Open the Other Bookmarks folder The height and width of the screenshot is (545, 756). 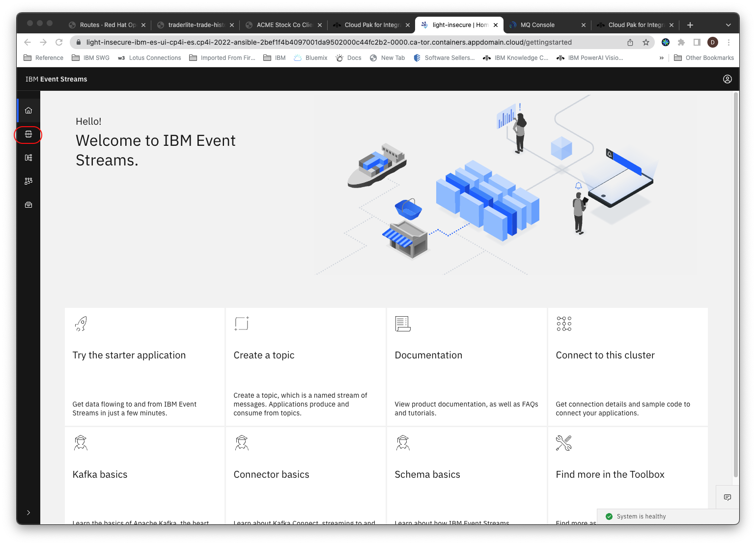pyautogui.click(x=704, y=58)
